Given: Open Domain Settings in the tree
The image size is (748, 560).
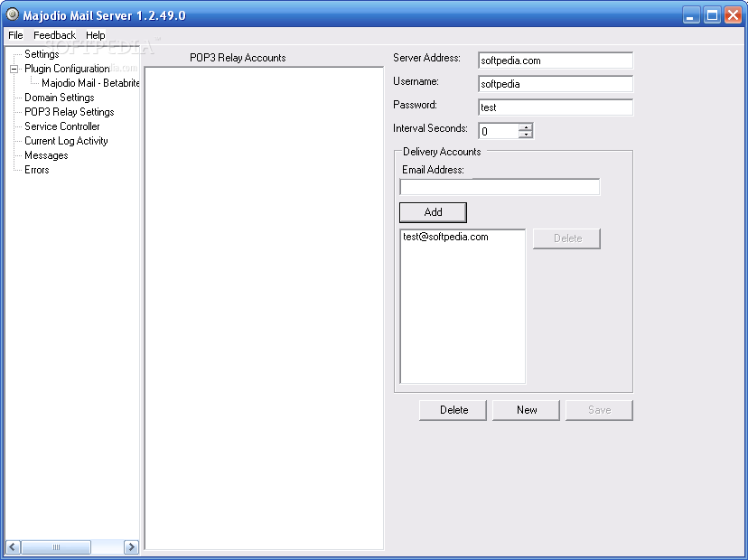Looking at the screenshot, I should point(59,98).
